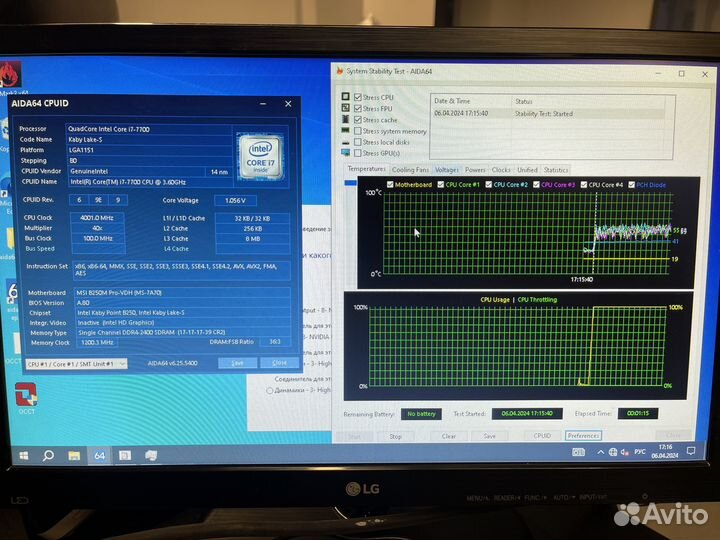Toggle CPU Core #3 graph checkbox
The width and height of the screenshot is (720, 540).
tap(536, 184)
